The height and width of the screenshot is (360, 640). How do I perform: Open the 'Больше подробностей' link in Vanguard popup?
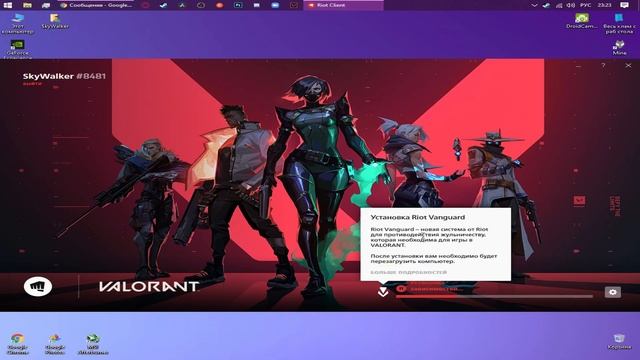coord(409,272)
